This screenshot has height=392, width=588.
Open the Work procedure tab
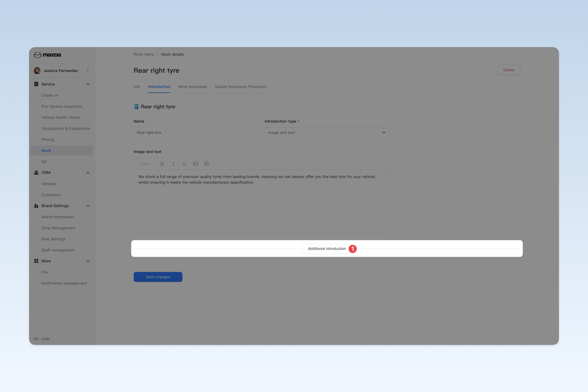click(x=192, y=87)
